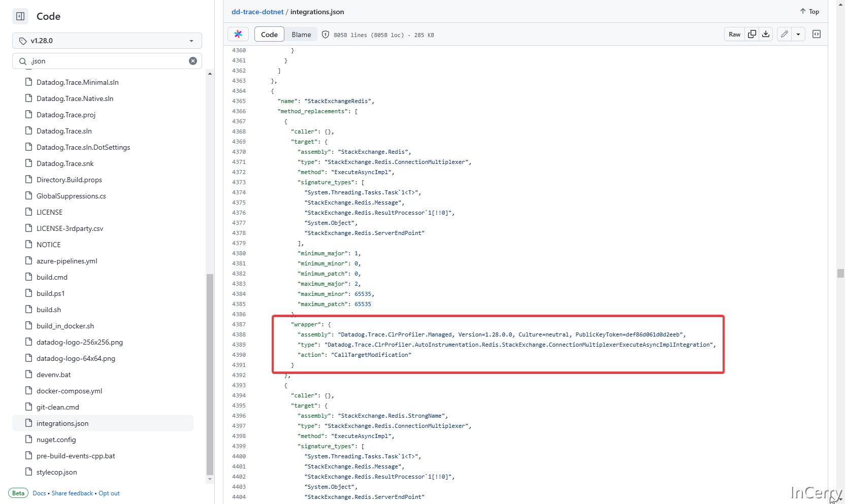Collapse the file tree side panel

point(20,16)
